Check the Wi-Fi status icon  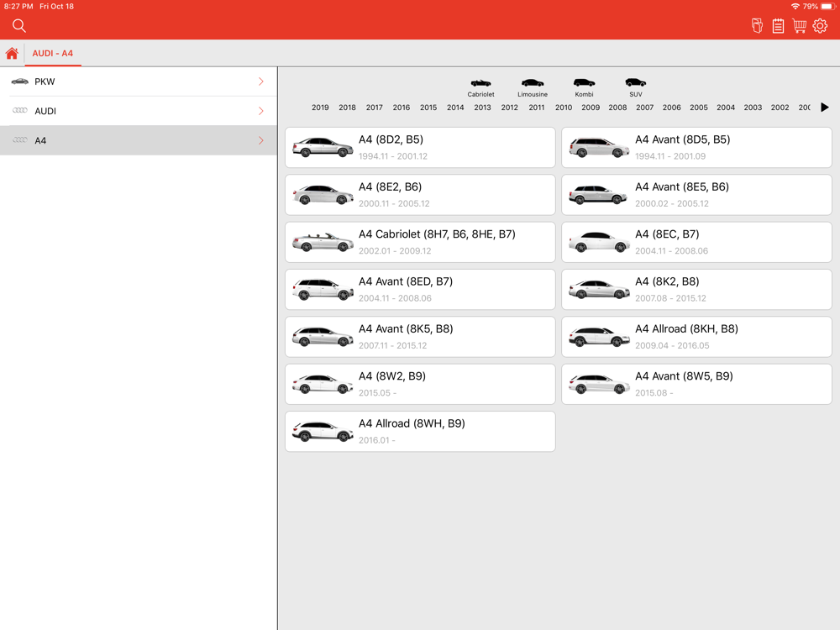pyautogui.click(x=795, y=7)
